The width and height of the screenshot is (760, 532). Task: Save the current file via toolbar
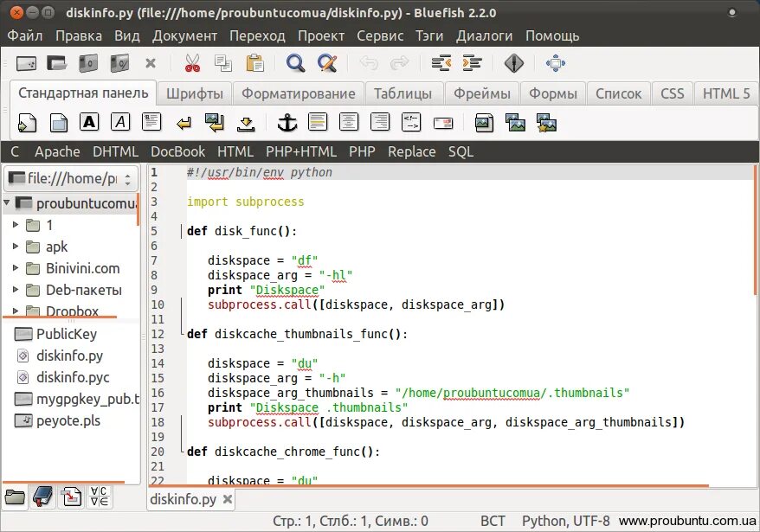(x=88, y=63)
